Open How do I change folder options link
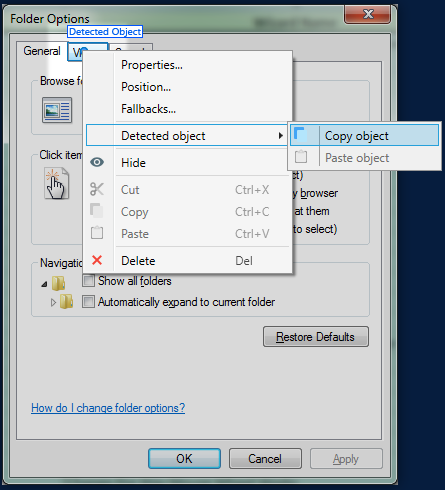445x490 pixels. (108, 408)
